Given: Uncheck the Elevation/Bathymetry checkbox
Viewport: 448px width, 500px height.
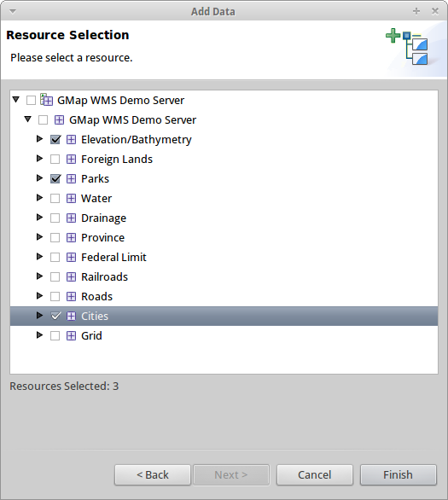Looking at the screenshot, I should [x=55, y=139].
